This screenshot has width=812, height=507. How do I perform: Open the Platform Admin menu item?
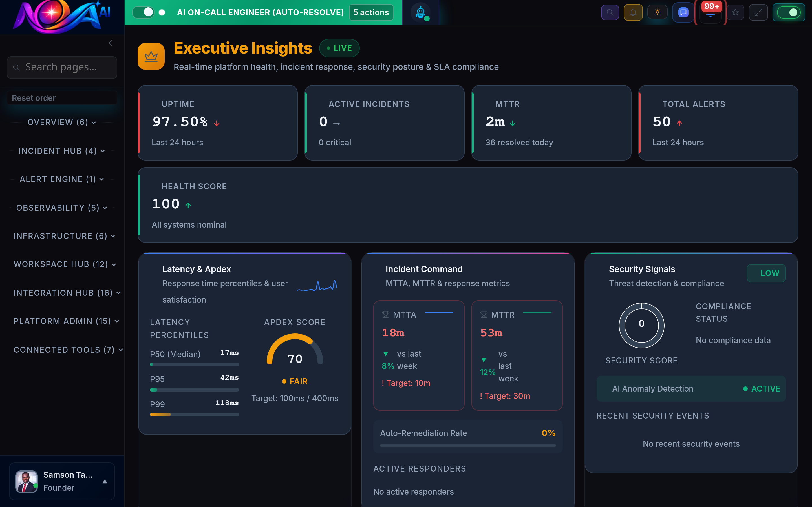tap(65, 321)
